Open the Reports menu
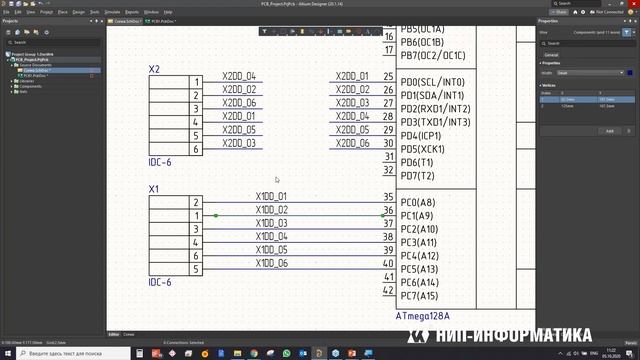Image resolution: width=640 pixels, height=360 pixels. tap(132, 12)
